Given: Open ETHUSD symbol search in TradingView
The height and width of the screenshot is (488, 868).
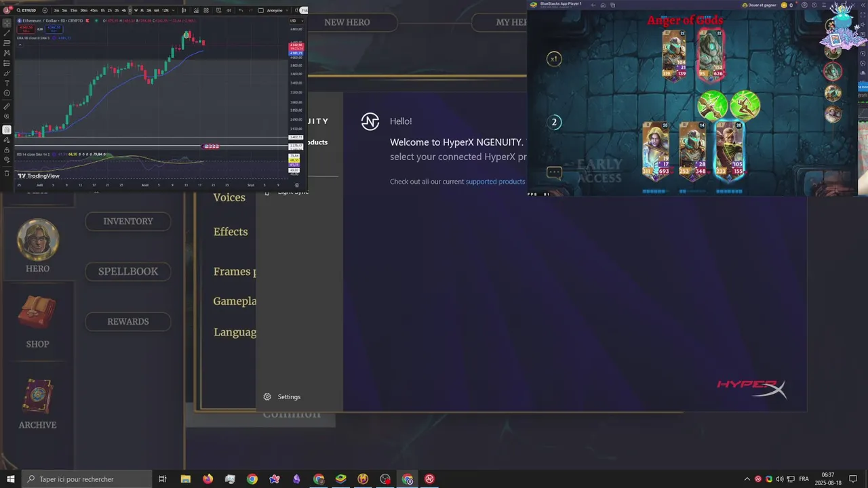Looking at the screenshot, I should (x=26, y=10).
